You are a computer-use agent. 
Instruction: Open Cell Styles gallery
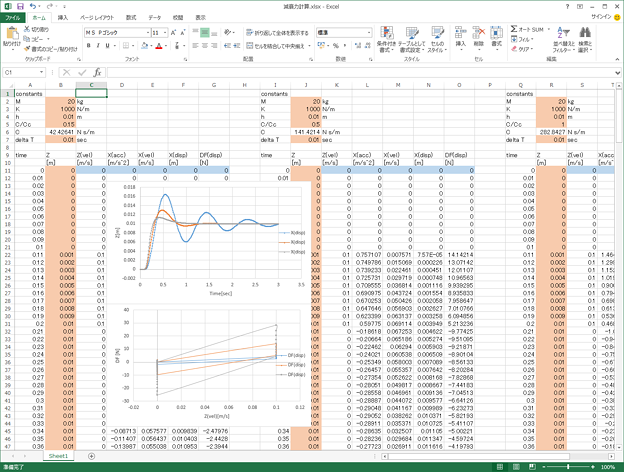pos(437,39)
